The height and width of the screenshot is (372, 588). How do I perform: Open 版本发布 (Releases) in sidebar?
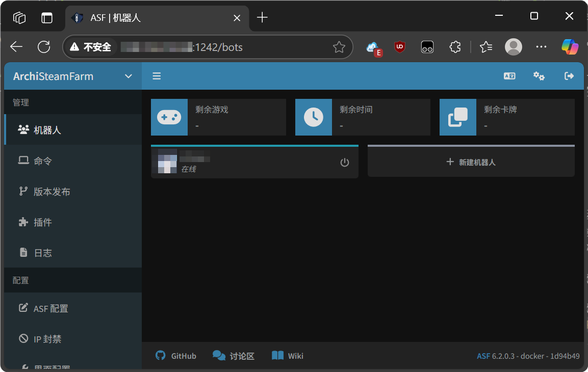[52, 192]
